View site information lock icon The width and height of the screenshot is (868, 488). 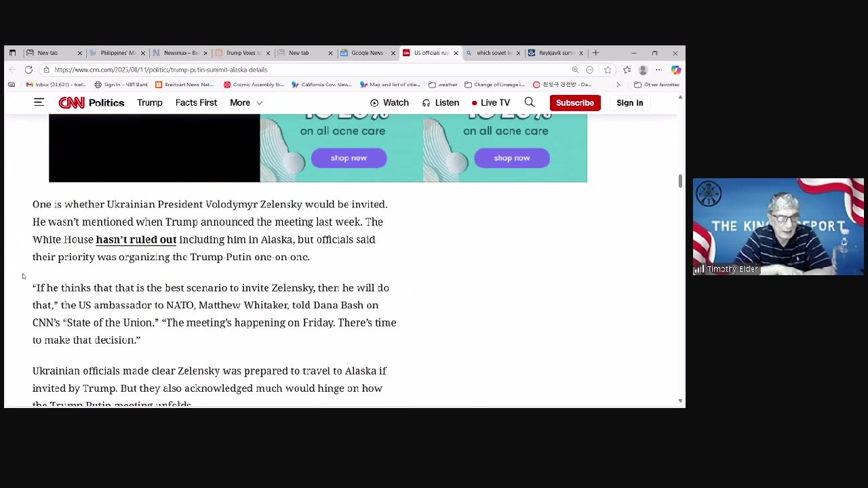46,70
